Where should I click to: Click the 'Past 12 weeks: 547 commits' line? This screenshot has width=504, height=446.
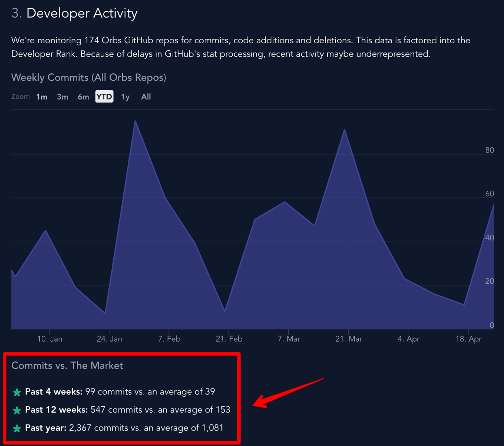pyautogui.click(x=128, y=410)
